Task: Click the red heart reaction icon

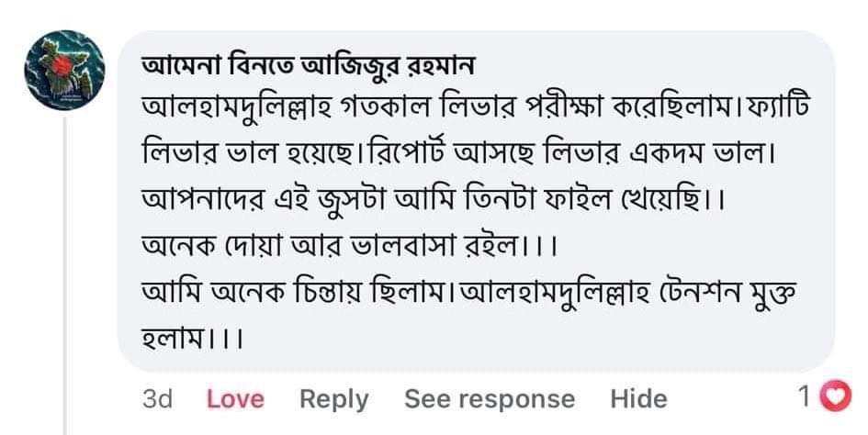Action: point(835,397)
